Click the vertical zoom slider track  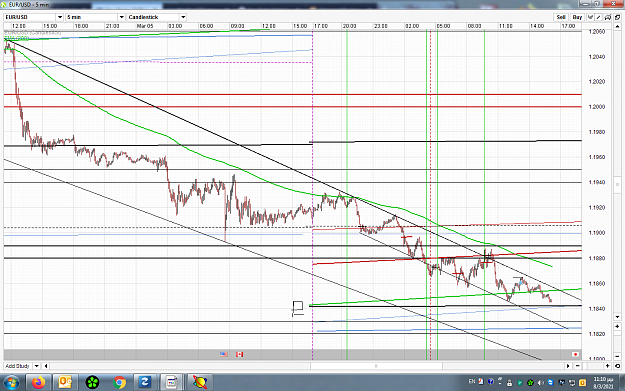[x=617, y=341]
